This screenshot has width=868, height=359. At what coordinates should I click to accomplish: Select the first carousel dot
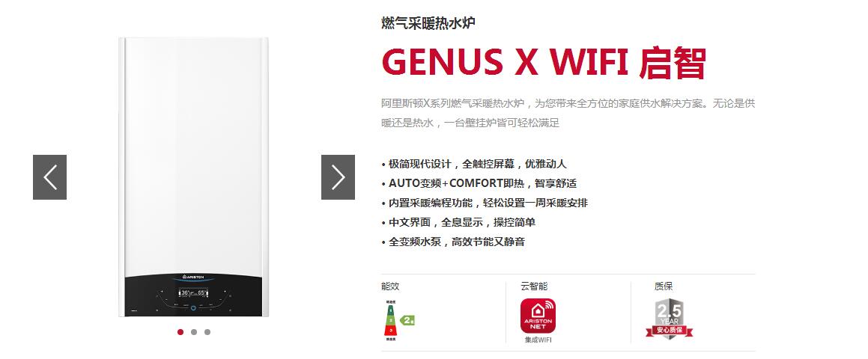pos(180,332)
